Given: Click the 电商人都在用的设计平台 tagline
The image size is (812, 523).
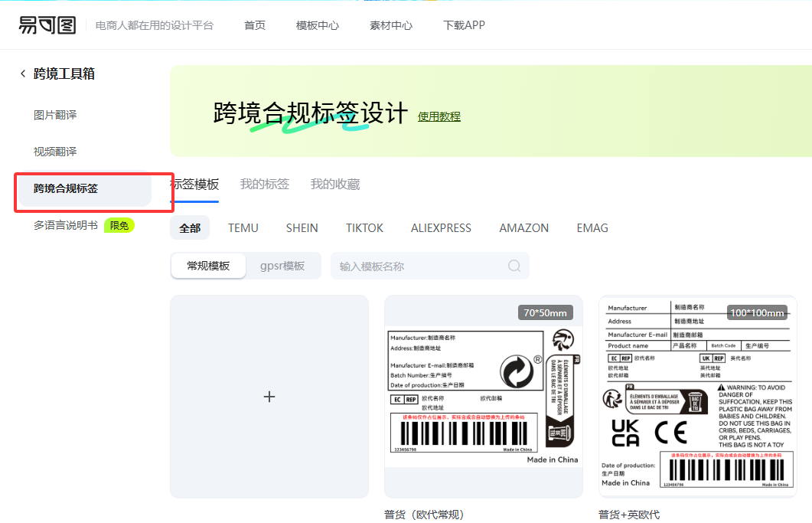Looking at the screenshot, I should coord(155,25).
